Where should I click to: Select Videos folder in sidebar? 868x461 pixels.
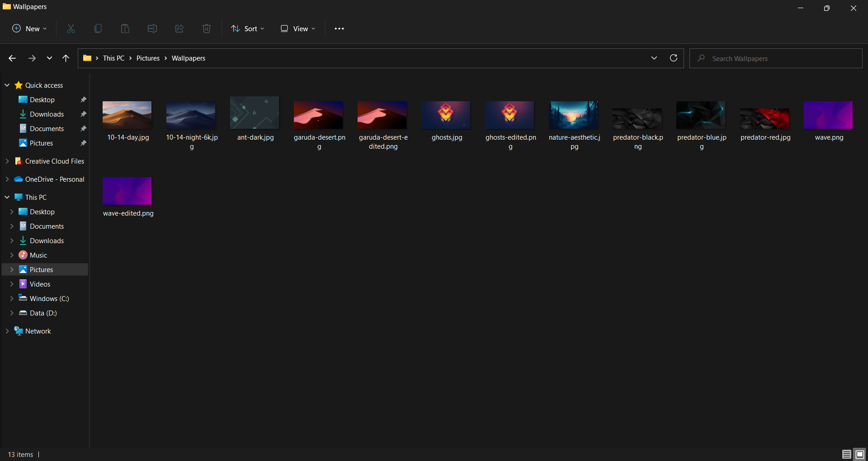(x=40, y=284)
